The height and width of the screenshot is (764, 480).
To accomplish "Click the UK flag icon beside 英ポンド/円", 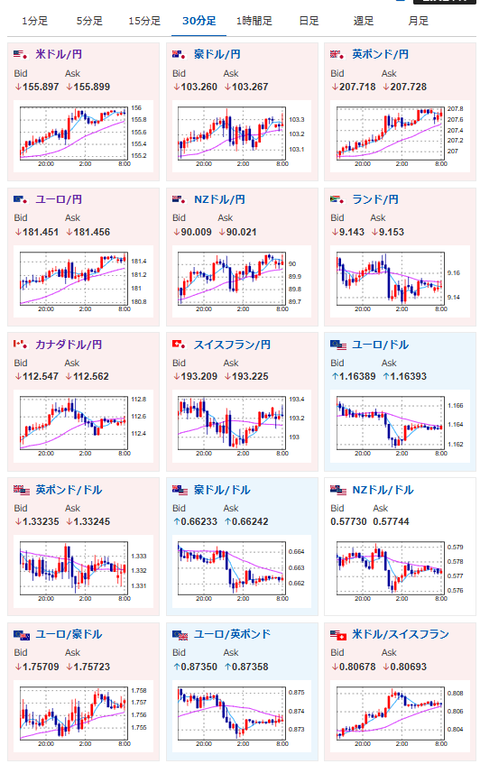I will (337, 54).
